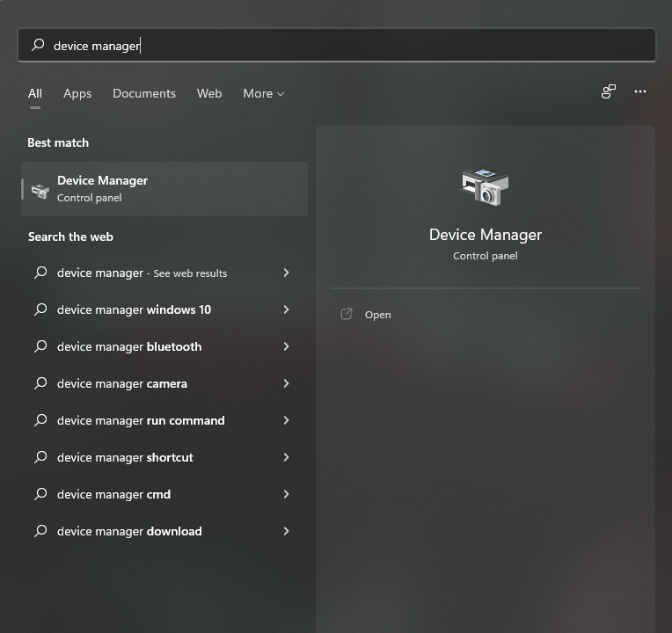
Task: Expand arrow for 'device manager shortcut'
Action: [x=286, y=457]
